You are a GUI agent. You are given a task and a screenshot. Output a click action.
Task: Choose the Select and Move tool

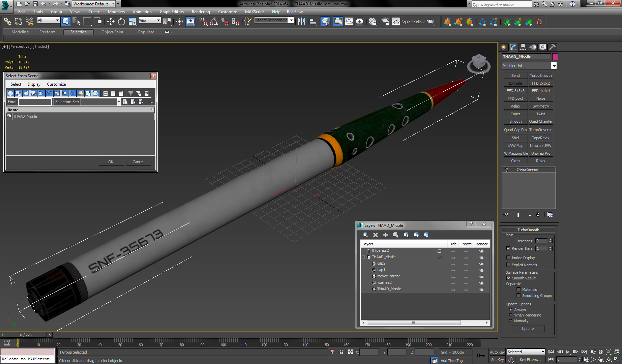(x=111, y=22)
